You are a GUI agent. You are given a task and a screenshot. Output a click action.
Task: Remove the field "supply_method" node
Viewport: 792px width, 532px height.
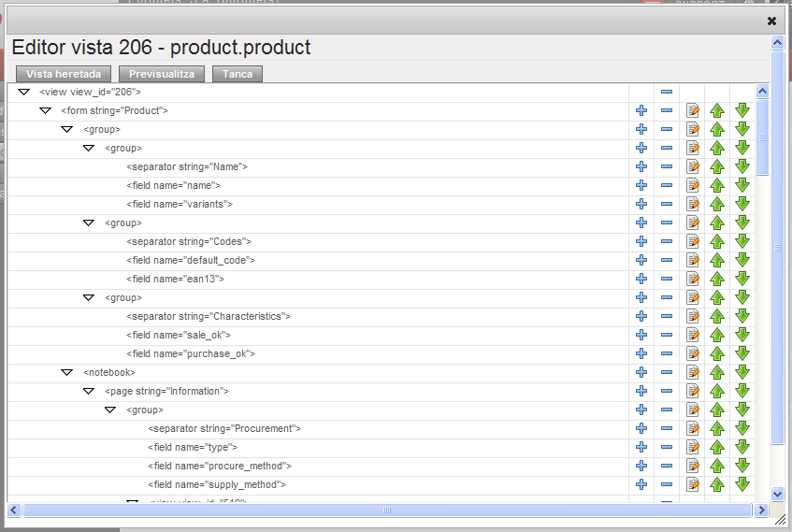click(x=667, y=484)
